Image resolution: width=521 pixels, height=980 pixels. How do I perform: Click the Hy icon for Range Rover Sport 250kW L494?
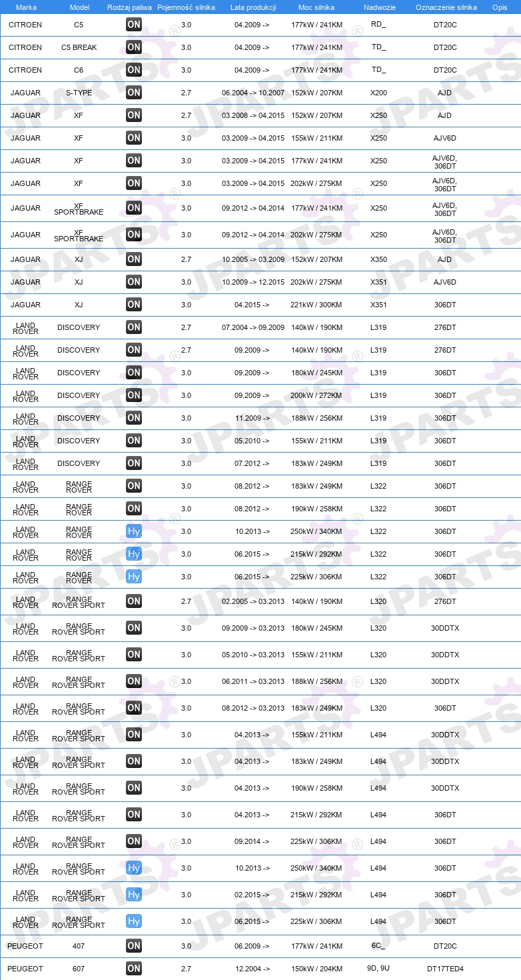(134, 868)
